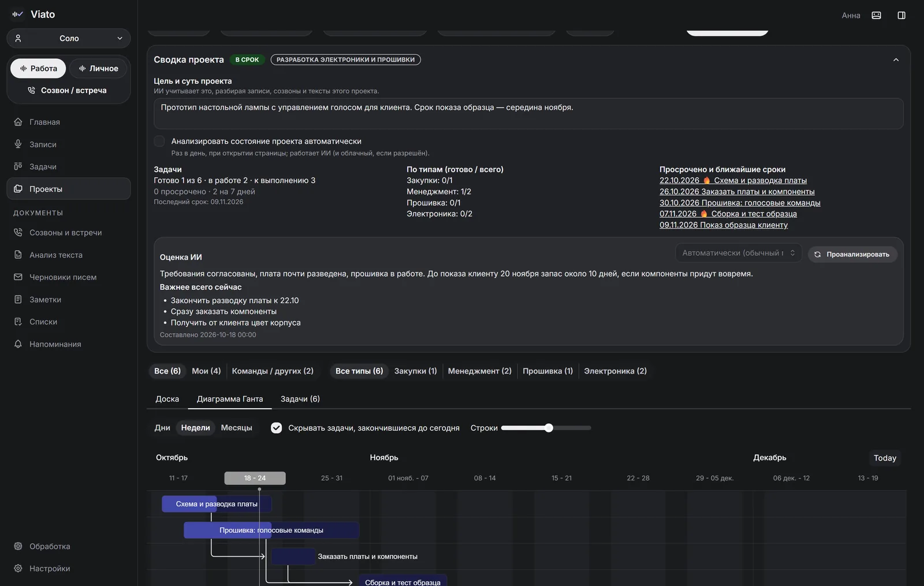Click the Анализ текста document icon
This screenshot has height=586, width=924.
pos(18,255)
